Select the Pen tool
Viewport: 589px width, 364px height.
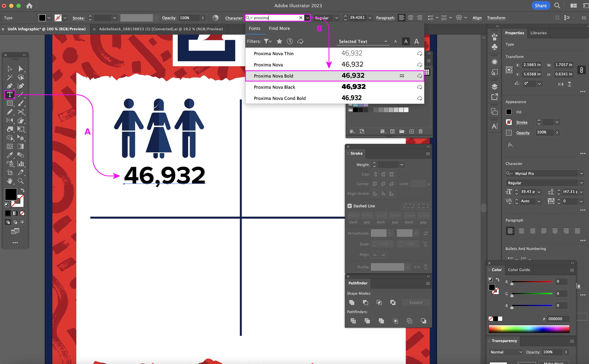coord(10,86)
